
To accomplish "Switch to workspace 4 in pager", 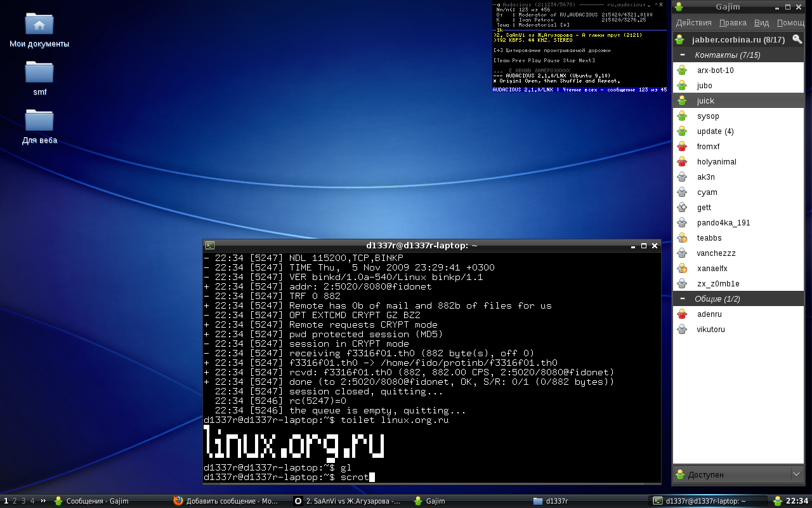I will coord(32,501).
